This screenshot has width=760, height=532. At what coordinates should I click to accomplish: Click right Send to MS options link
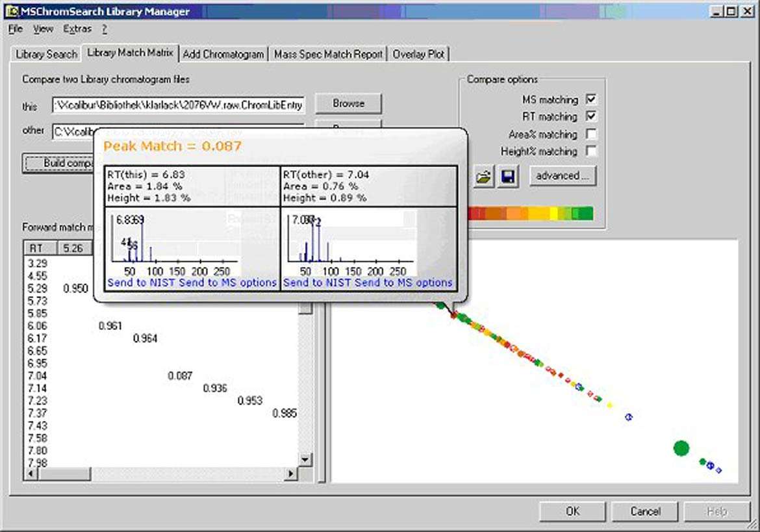point(404,283)
